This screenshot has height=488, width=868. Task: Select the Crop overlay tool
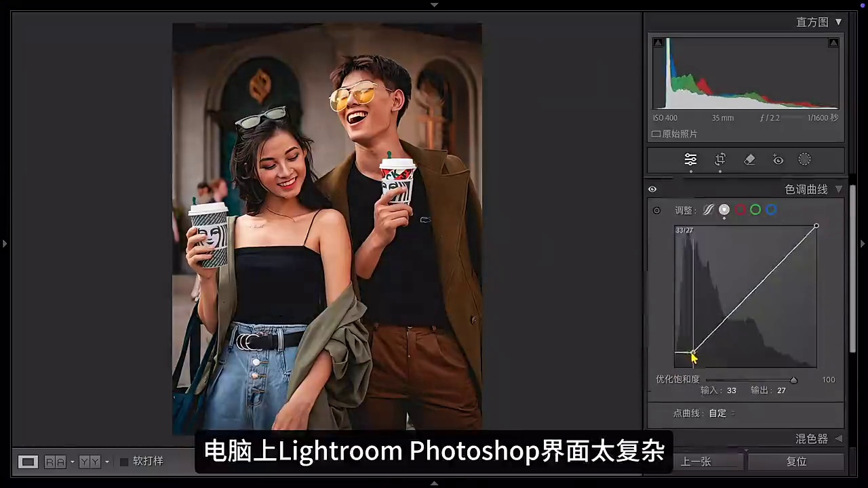(720, 160)
